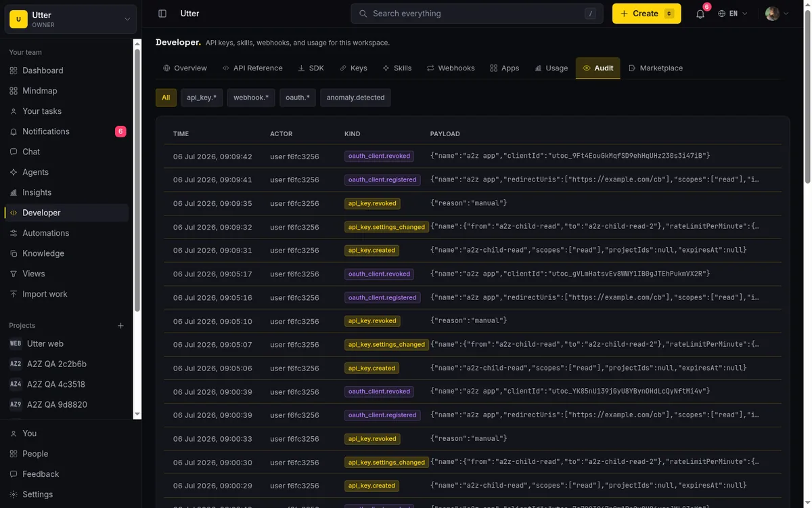Image resolution: width=812 pixels, height=508 pixels.
Task: Click the WEB badge for Utter web
Action: point(16,343)
